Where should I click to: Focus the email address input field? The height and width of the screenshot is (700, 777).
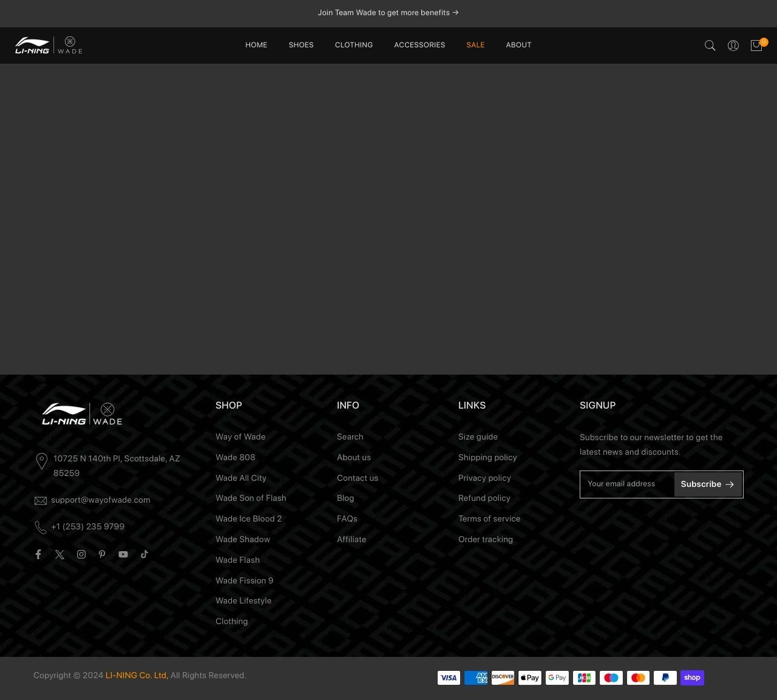point(627,484)
